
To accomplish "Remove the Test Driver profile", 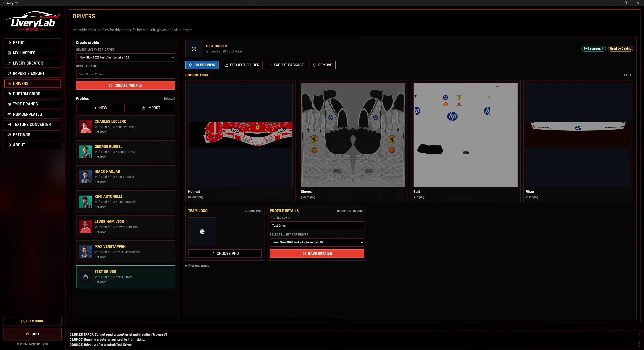I will tap(322, 65).
